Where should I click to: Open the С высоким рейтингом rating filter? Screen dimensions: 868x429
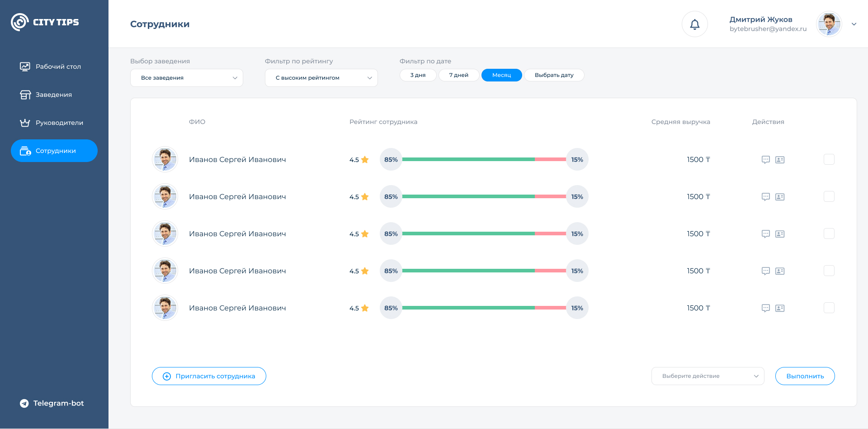[x=321, y=78]
